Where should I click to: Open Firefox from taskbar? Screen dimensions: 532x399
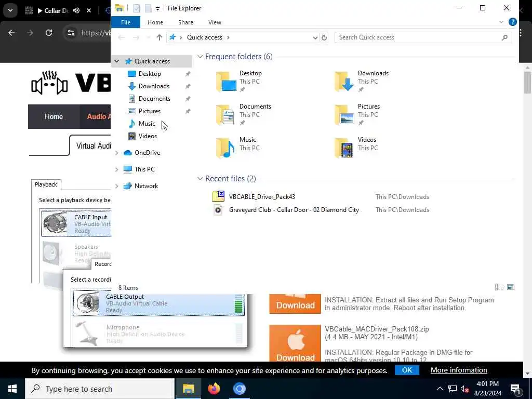point(214,389)
